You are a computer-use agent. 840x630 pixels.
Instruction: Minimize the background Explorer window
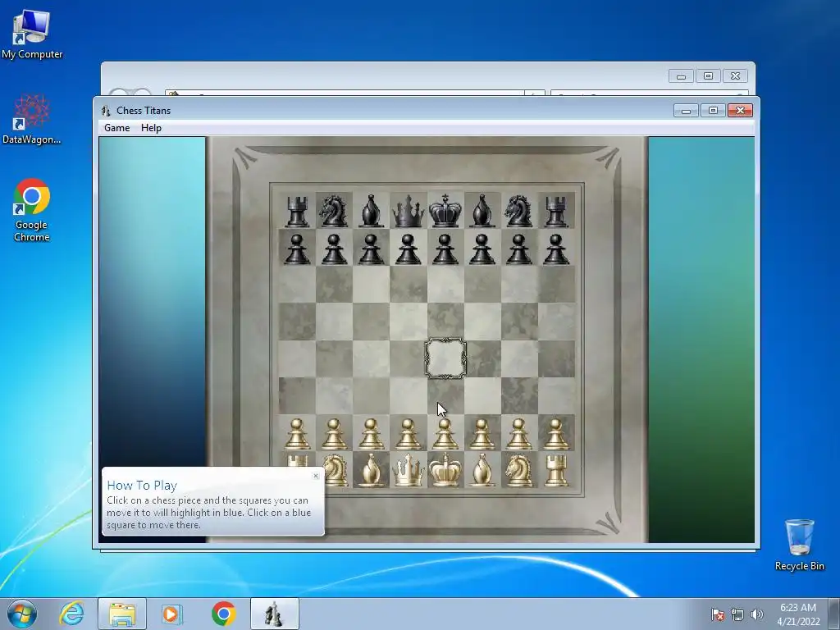coord(682,76)
